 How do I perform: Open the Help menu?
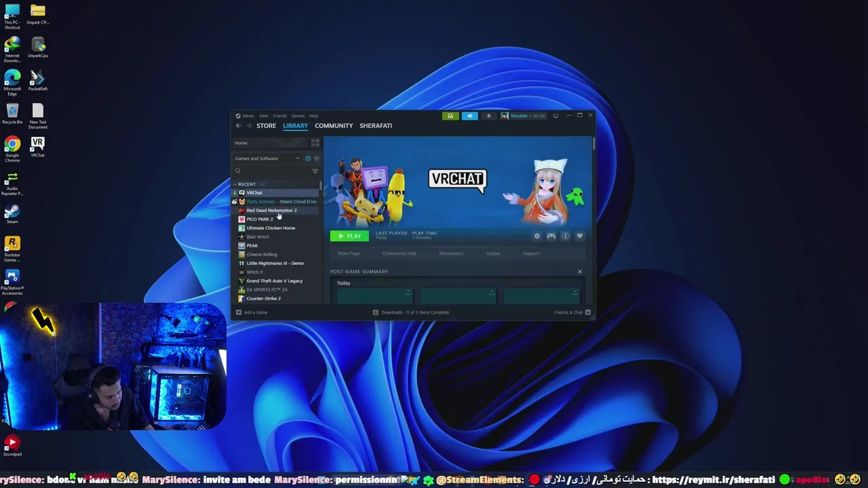pos(313,116)
